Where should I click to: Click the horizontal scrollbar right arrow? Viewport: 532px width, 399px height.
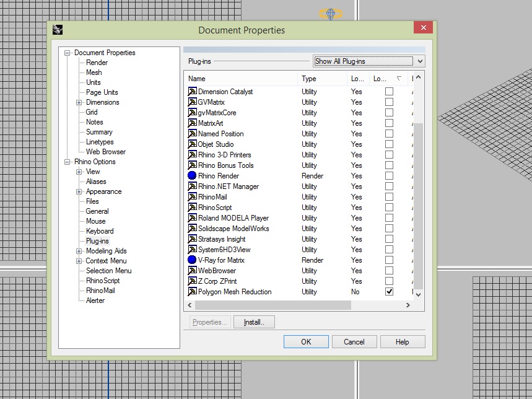click(408, 305)
